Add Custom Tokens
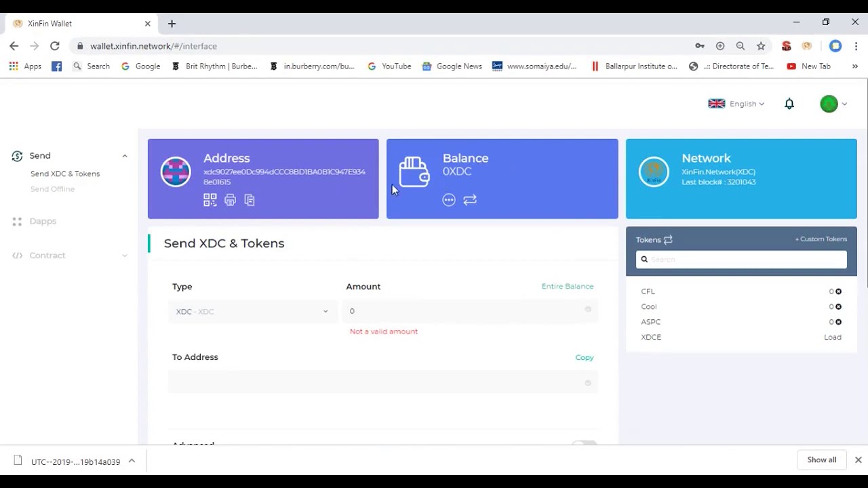This screenshot has height=488, width=868. pyautogui.click(x=821, y=239)
